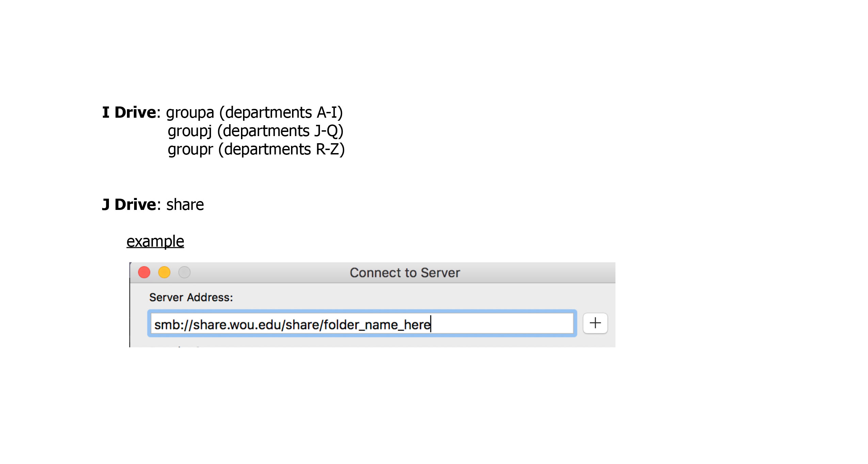Click the "Connect to Server" window title
This screenshot has height=464, width=868.
404,273
